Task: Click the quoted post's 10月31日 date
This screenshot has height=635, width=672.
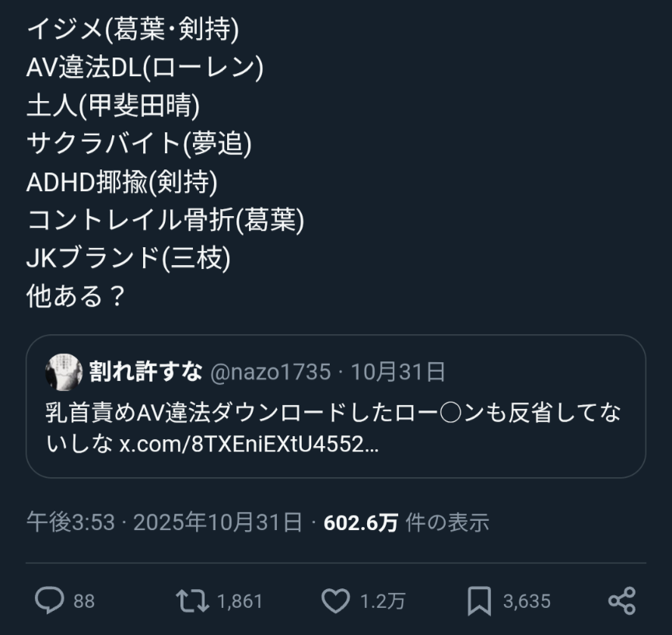Action: [x=397, y=372]
